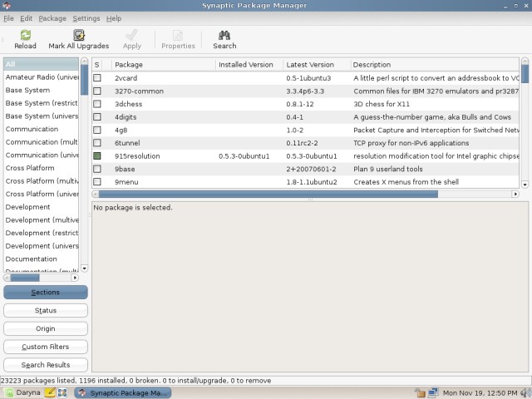
Task: Open the Edit menu
Action: [26, 18]
